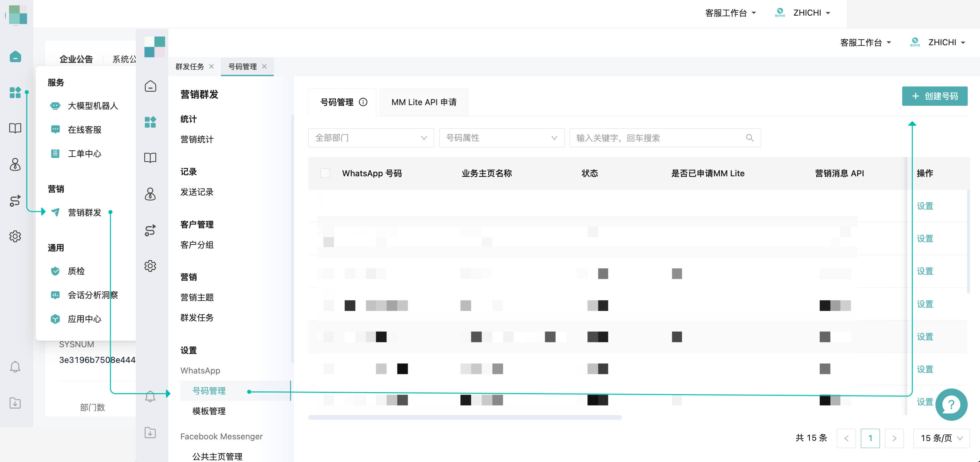
Task: Open the 号码属性 dropdown
Action: tap(501, 138)
